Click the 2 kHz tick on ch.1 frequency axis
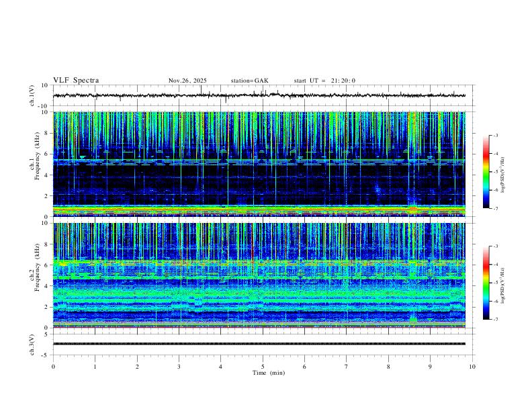The width and height of the screenshot is (532, 411). tap(47, 195)
